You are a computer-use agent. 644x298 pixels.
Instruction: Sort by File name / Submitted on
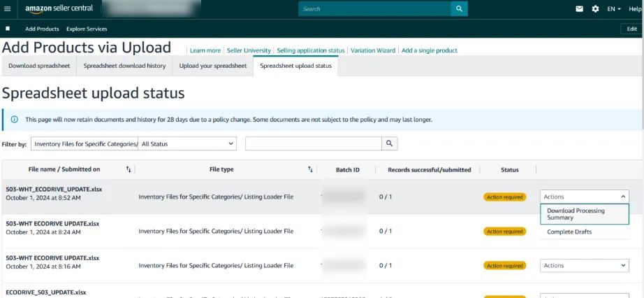pos(129,169)
